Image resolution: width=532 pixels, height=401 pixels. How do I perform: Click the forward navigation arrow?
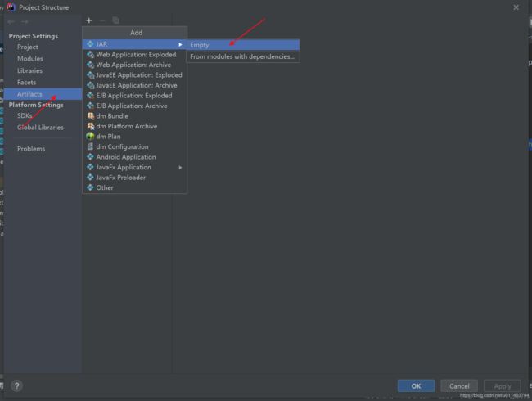coord(25,22)
